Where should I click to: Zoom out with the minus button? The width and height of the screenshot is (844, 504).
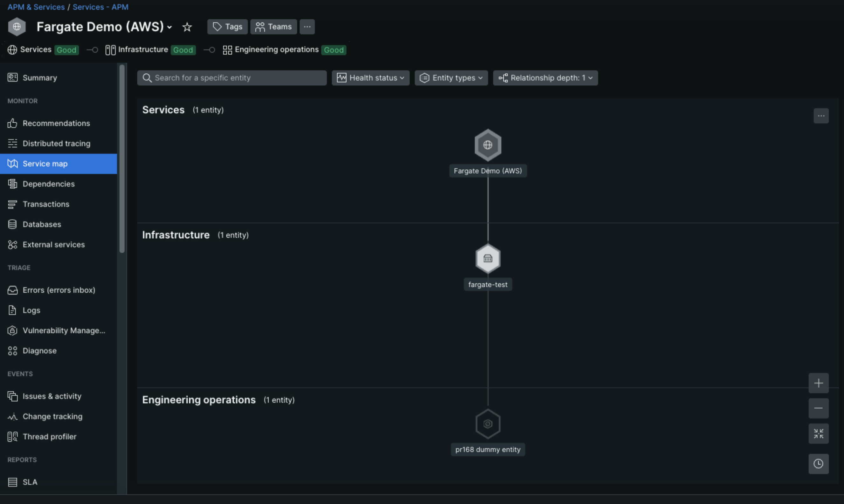(x=818, y=408)
